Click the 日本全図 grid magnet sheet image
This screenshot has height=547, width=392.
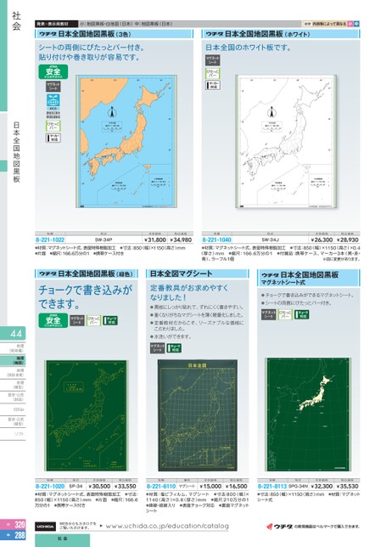point(198,415)
